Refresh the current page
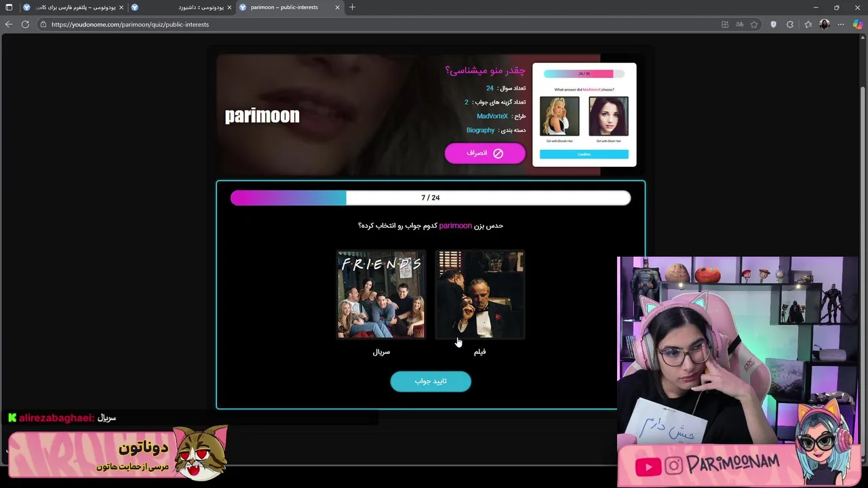This screenshot has width=868, height=488. point(25,24)
